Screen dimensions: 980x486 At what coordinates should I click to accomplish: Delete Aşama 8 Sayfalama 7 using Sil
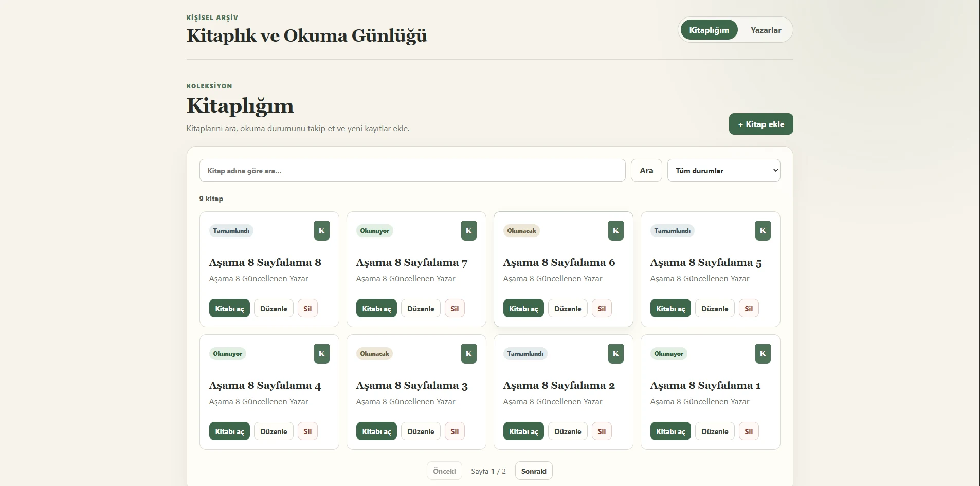[x=455, y=309]
